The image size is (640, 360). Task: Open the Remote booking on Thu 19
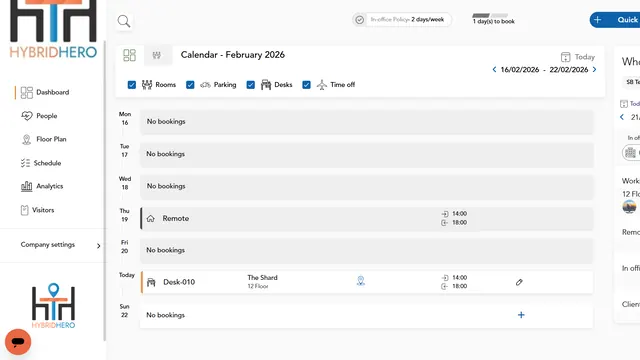point(367,218)
